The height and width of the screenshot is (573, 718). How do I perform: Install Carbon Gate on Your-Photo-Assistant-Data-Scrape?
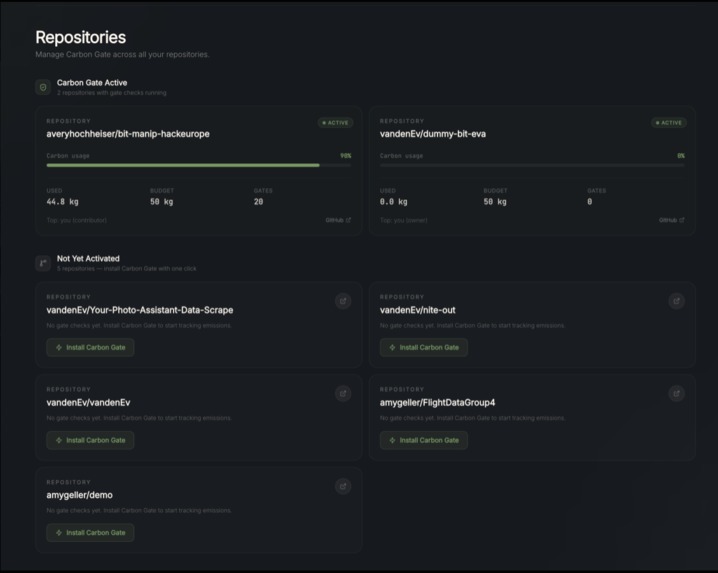point(90,348)
